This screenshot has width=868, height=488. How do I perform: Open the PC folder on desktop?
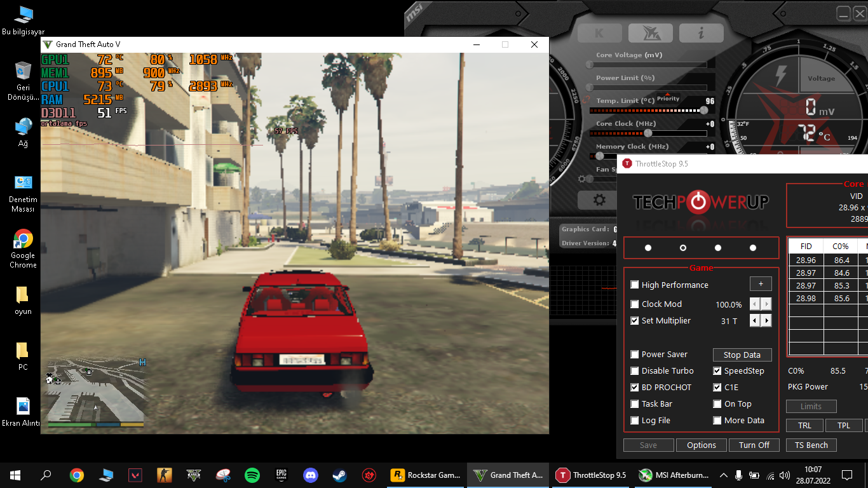coord(24,356)
